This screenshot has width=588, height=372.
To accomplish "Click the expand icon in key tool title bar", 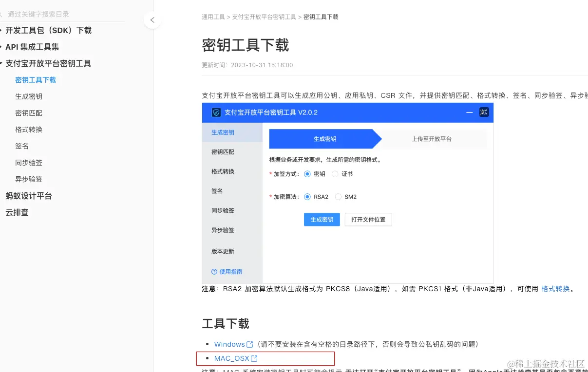I will 484,112.
